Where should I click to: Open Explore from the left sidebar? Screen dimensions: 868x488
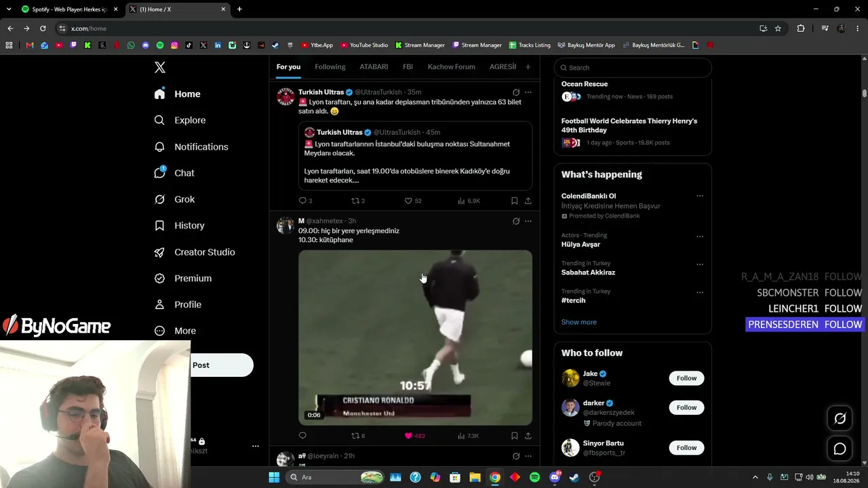180,120
